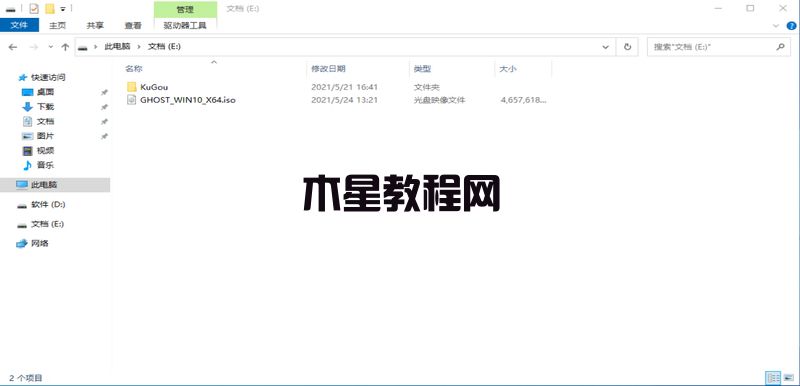
Task: Open 视频 in the navigation pane
Action: coord(45,151)
